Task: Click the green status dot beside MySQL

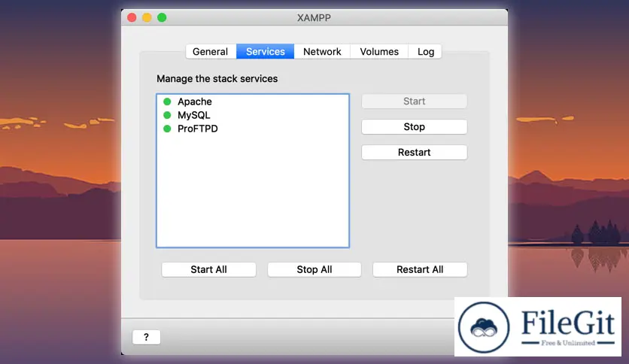Action: click(167, 115)
